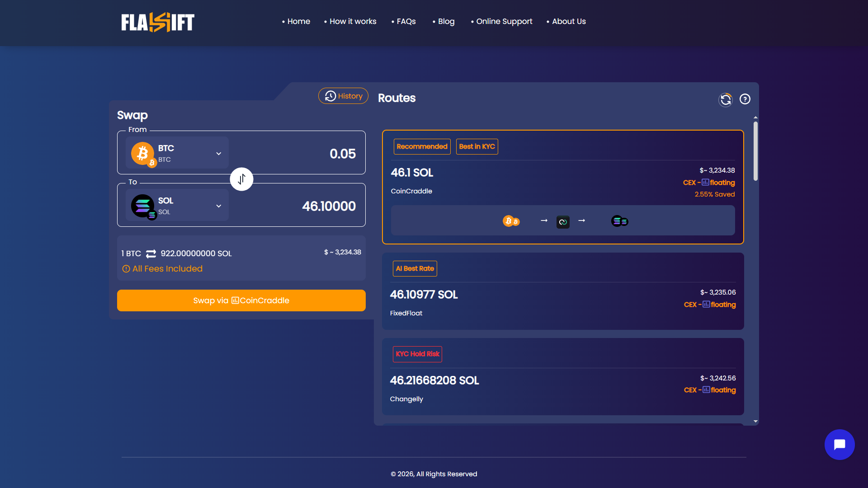Click the CoinCraddle exchange icon in route path
This screenshot has height=488, width=868.
pos(563,222)
